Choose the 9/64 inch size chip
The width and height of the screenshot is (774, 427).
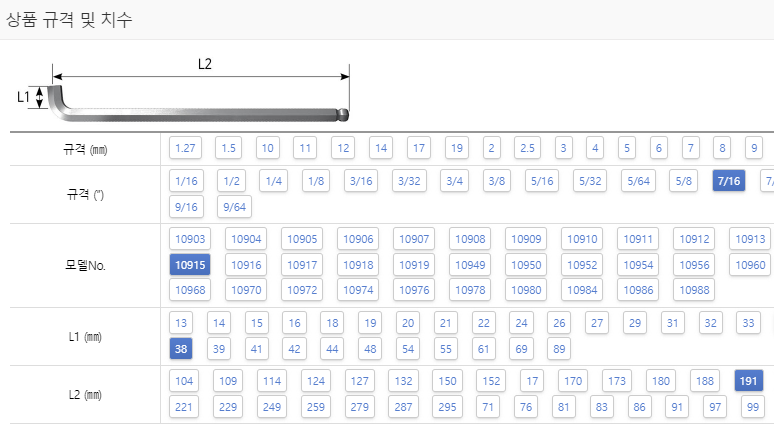234,207
